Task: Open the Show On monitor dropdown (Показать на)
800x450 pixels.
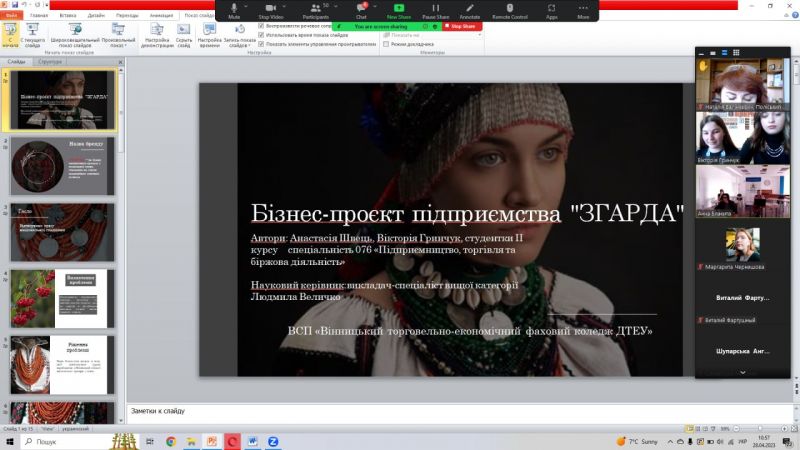Action: (x=480, y=35)
